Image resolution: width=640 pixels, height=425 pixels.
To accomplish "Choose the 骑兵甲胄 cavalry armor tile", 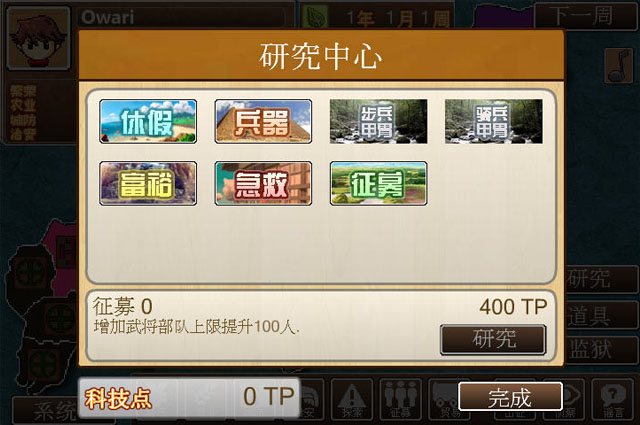I will click(x=493, y=121).
